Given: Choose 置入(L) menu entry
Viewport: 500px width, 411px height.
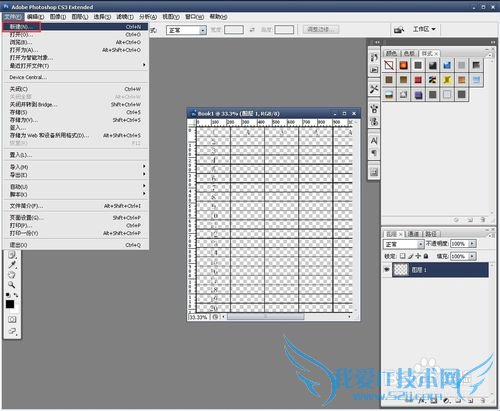Looking at the screenshot, I should point(75,155).
